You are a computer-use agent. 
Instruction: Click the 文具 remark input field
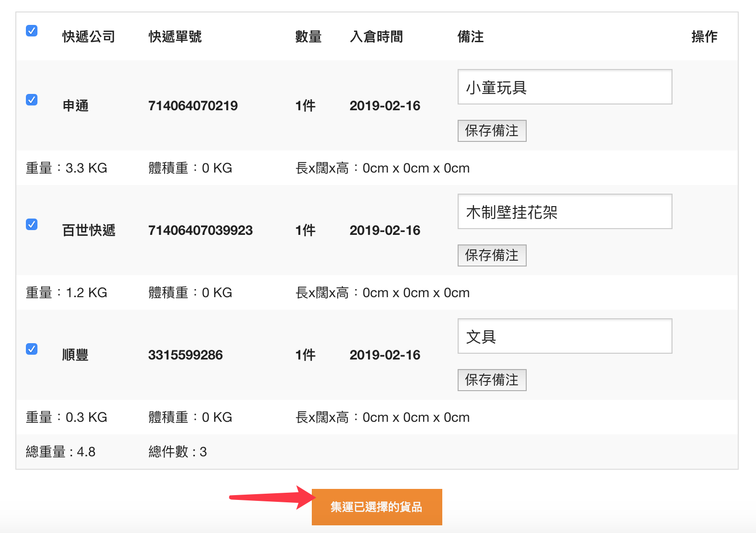[x=565, y=336]
